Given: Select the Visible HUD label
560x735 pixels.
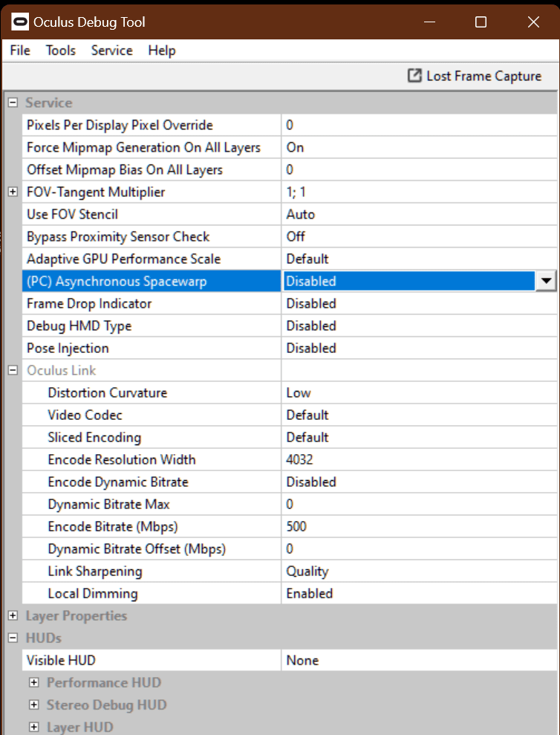Looking at the screenshot, I should (x=61, y=660).
